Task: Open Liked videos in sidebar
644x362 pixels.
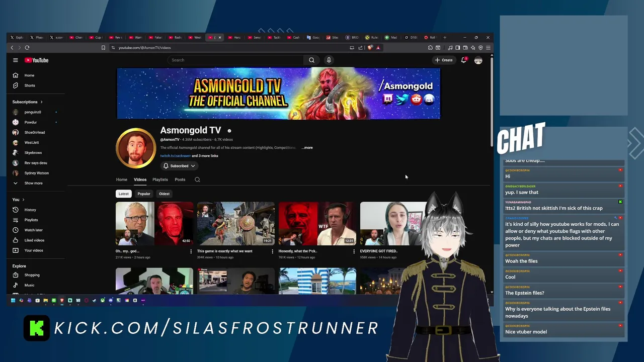Action: tap(35, 240)
